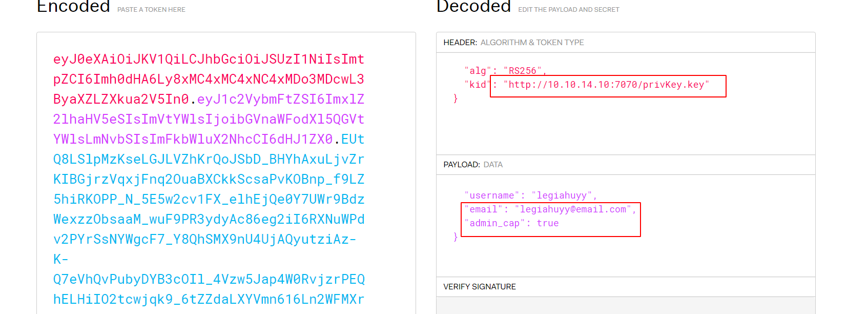Click the red header segment of encoded token
Screen dimensions: 868x314
tap(209, 79)
